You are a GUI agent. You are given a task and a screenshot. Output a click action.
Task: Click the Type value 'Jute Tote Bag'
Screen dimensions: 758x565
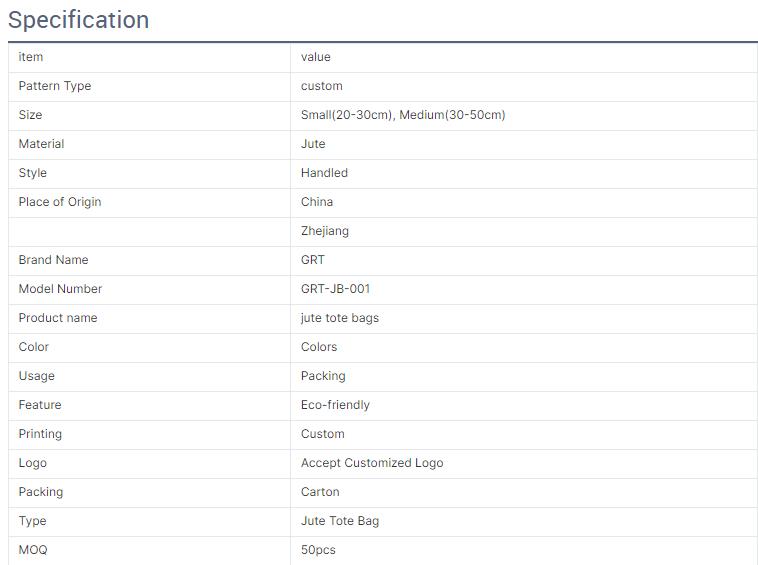pyautogui.click(x=340, y=521)
